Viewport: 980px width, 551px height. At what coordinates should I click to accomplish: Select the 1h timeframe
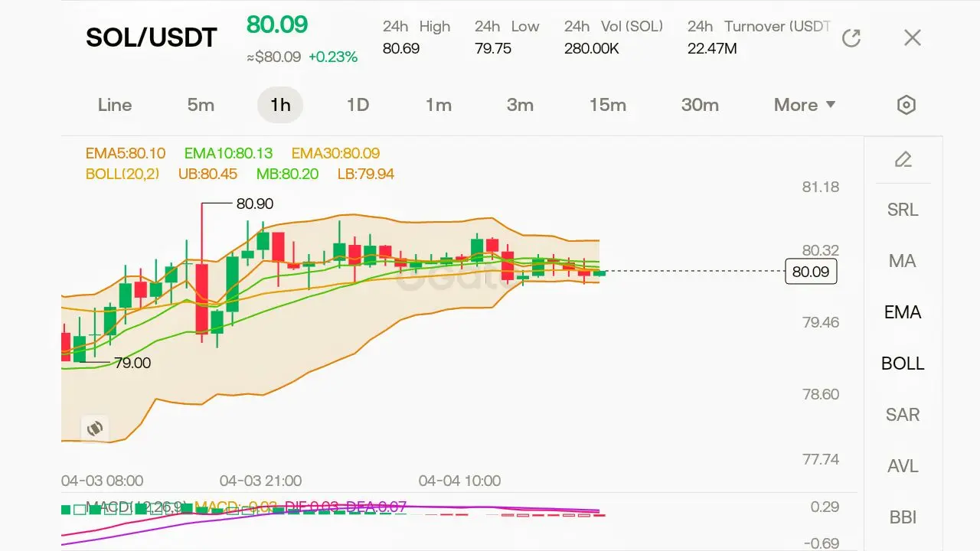280,105
